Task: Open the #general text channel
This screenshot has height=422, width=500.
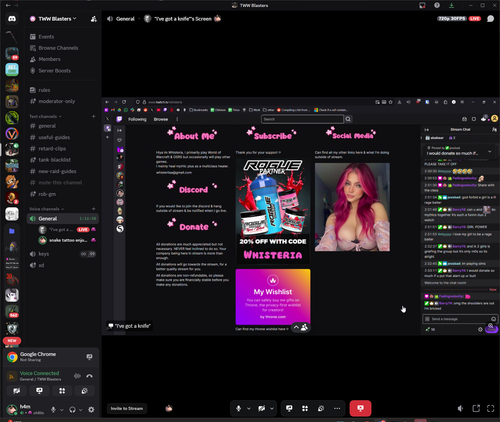Action: (63, 126)
